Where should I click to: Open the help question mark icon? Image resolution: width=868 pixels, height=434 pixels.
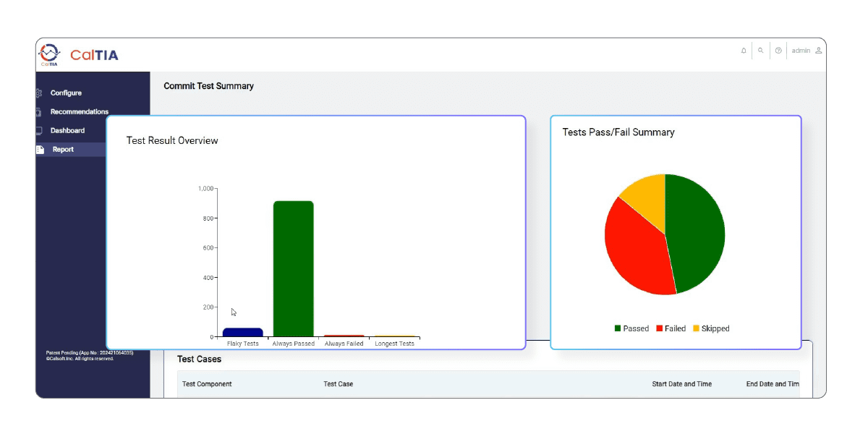click(x=778, y=51)
